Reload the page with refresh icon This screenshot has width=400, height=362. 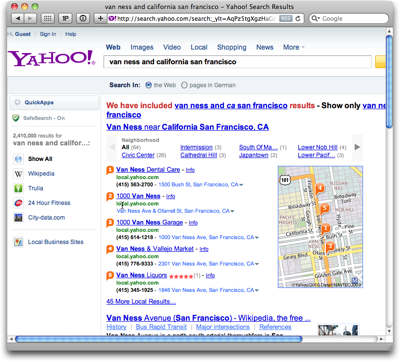tap(298, 19)
